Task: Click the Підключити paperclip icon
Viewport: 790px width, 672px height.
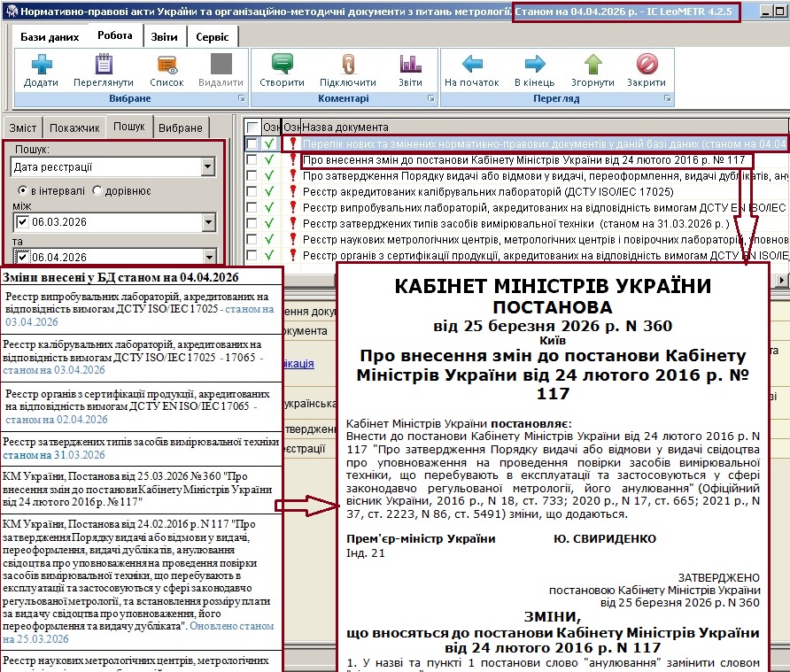Action: [x=347, y=65]
